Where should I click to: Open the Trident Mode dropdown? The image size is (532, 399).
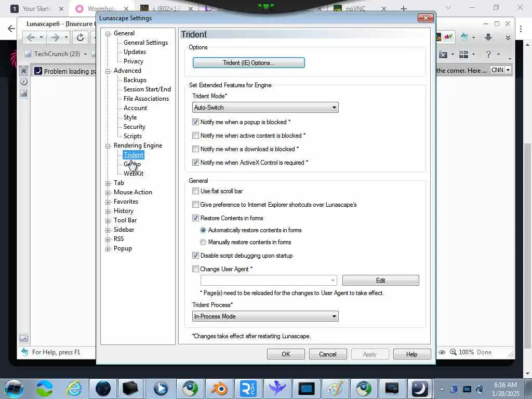265,108
